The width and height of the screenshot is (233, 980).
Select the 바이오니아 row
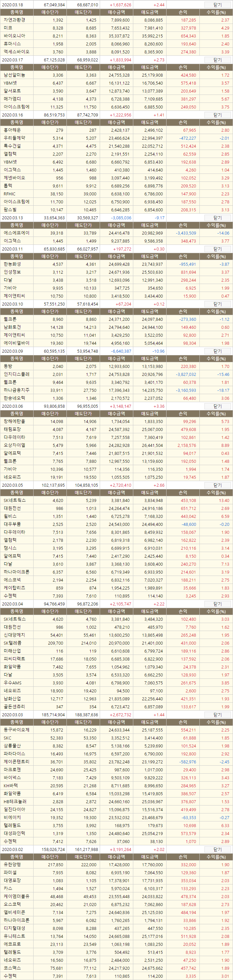point(15,36)
